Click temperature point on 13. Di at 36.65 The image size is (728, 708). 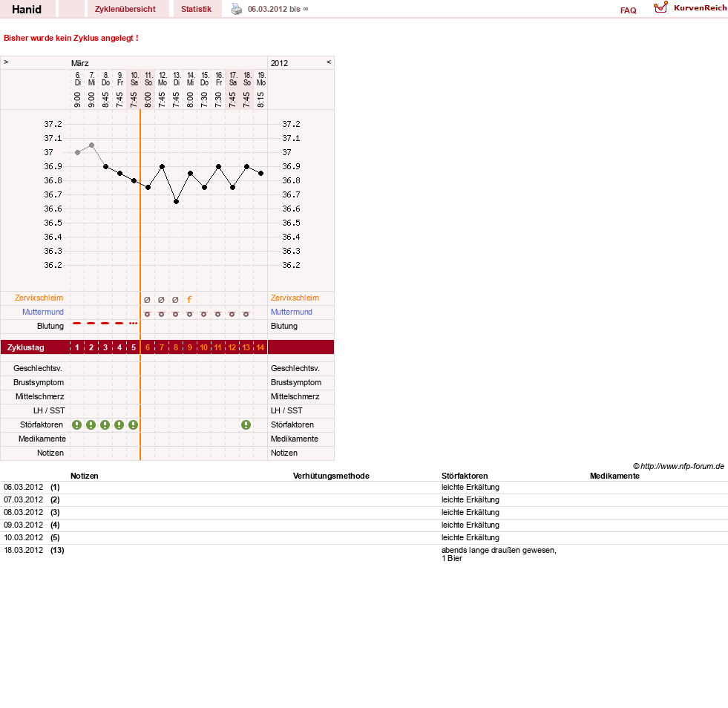pyautogui.click(x=177, y=201)
